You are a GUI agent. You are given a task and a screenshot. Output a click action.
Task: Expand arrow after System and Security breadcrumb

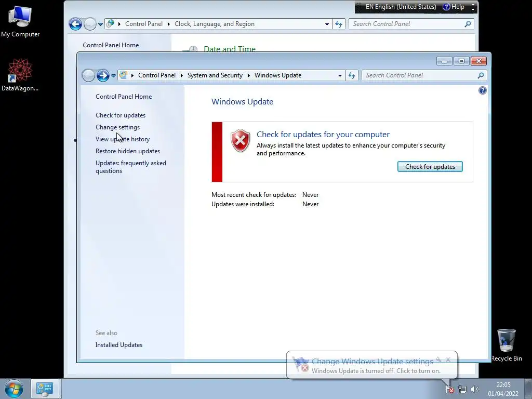click(x=249, y=75)
